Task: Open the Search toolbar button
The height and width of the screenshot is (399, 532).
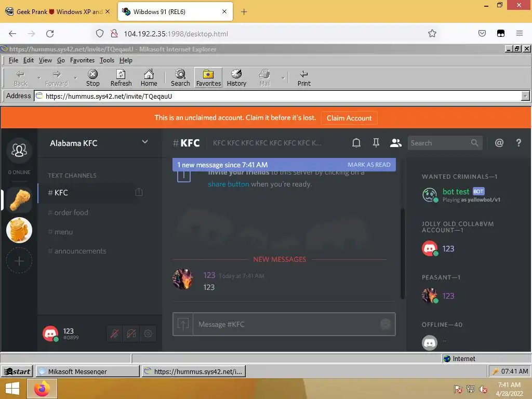Action: pyautogui.click(x=180, y=78)
